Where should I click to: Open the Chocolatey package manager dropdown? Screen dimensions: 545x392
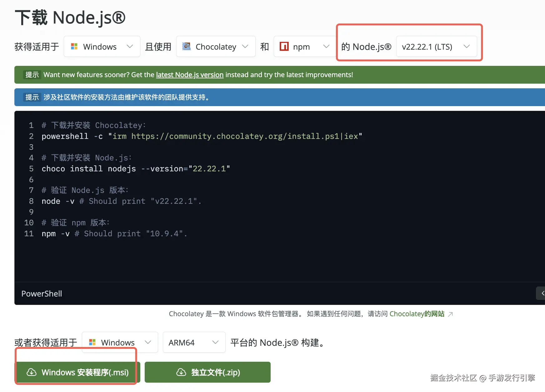(216, 47)
